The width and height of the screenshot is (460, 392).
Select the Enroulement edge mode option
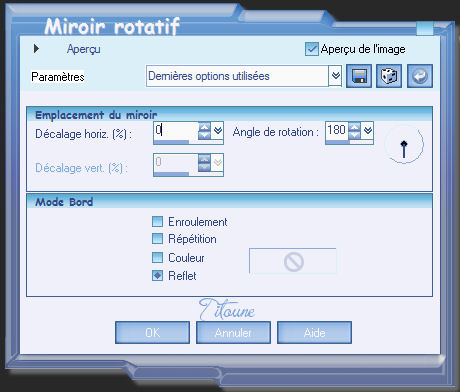pyautogui.click(x=157, y=222)
